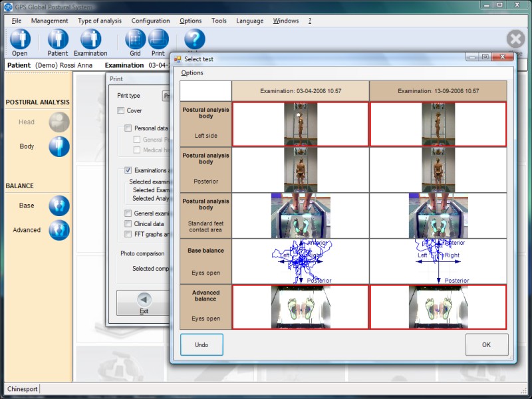Click the patient name (Demo) Rossi Anna

[x=64, y=65]
